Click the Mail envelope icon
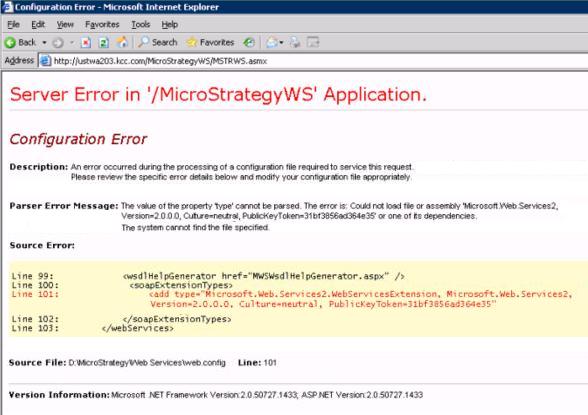 coord(272,42)
